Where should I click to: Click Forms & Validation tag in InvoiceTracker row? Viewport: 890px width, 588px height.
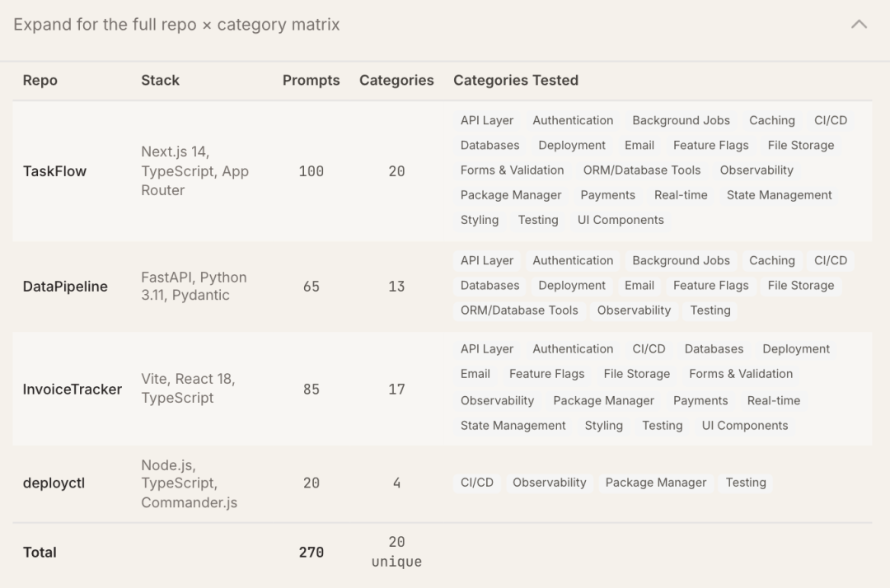click(x=740, y=374)
